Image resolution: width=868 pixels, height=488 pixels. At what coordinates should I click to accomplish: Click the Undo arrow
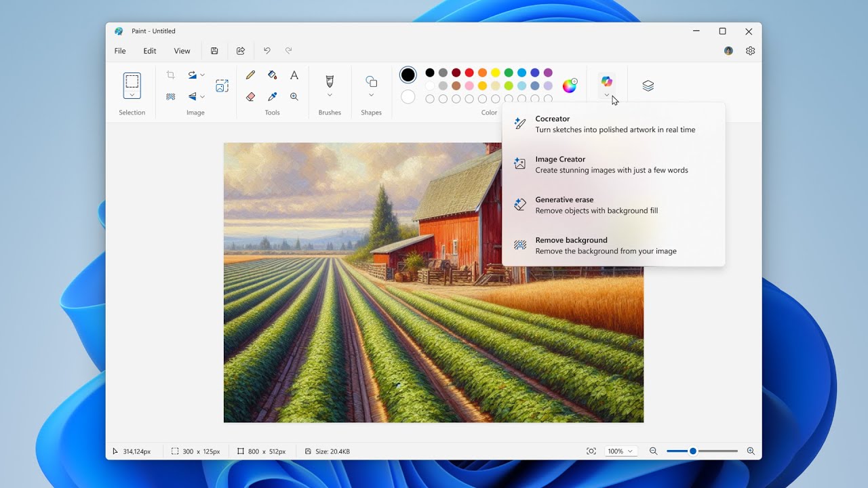point(267,51)
